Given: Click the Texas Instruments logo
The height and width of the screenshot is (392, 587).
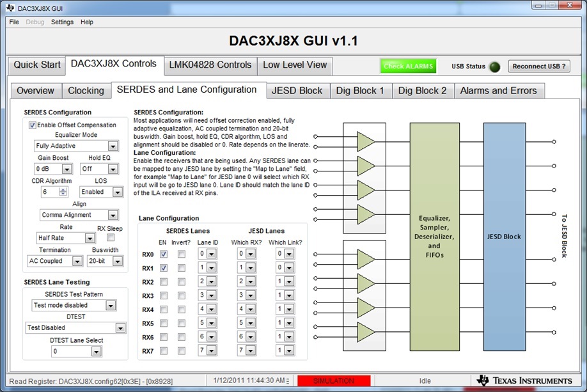Looking at the screenshot, I should coord(524,380).
